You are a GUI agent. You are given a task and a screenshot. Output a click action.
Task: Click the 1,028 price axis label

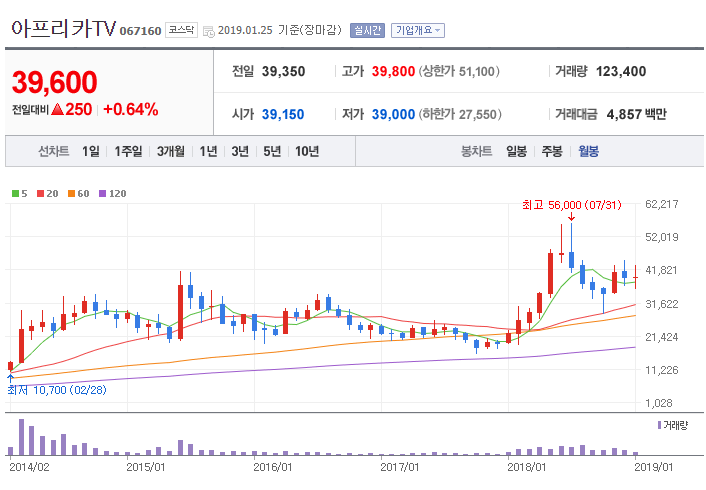coord(661,404)
